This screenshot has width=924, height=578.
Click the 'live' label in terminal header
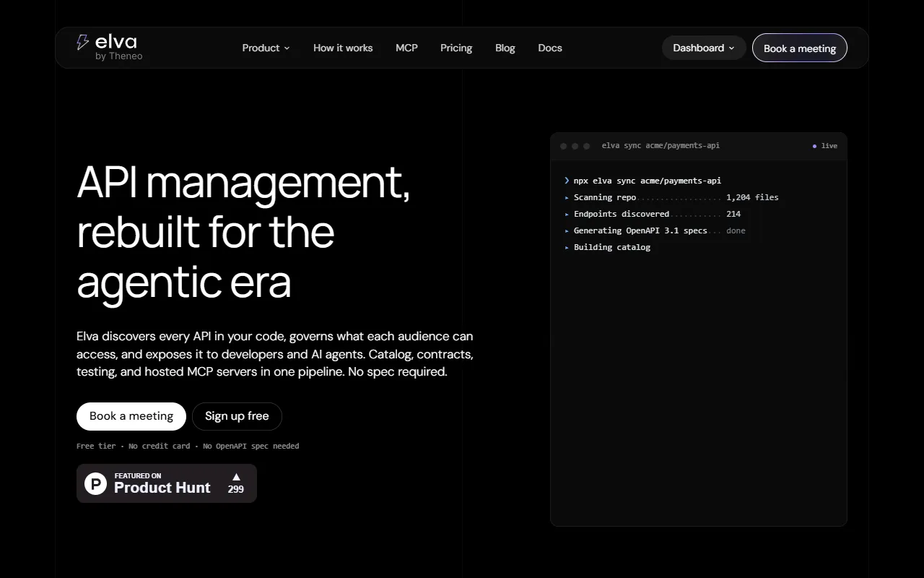829,146
